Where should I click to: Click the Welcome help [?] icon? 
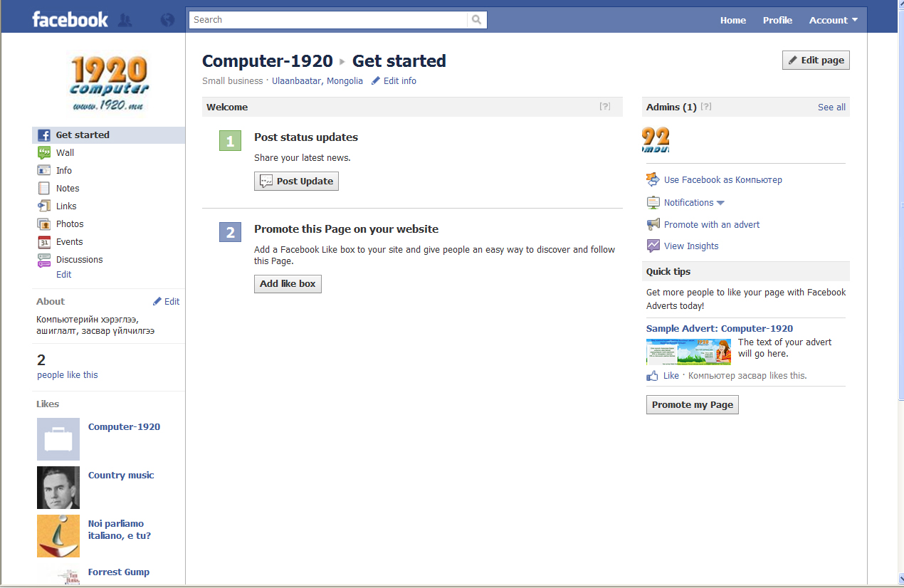(605, 107)
